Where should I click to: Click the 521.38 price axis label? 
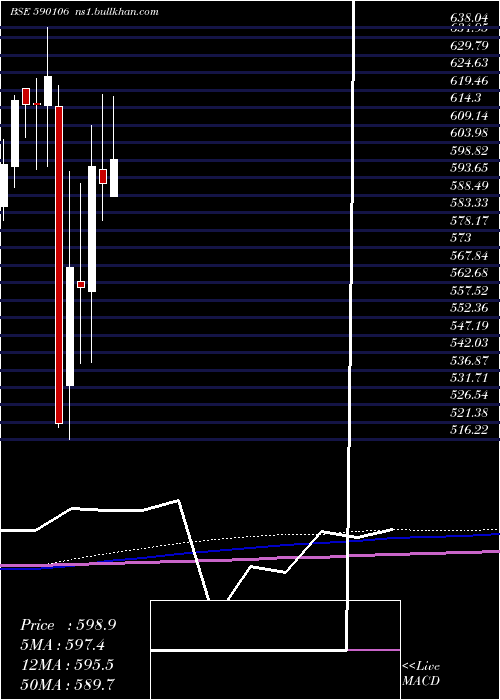469,412
